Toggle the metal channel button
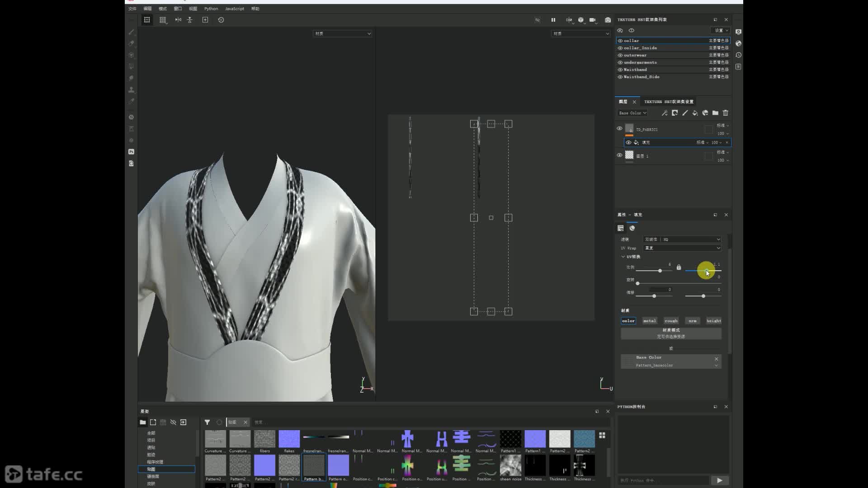 (650, 321)
